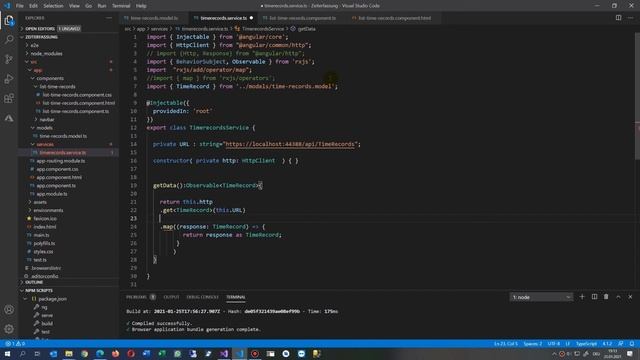Run the npm ng script
640x360 pixels.
[x=44, y=307]
